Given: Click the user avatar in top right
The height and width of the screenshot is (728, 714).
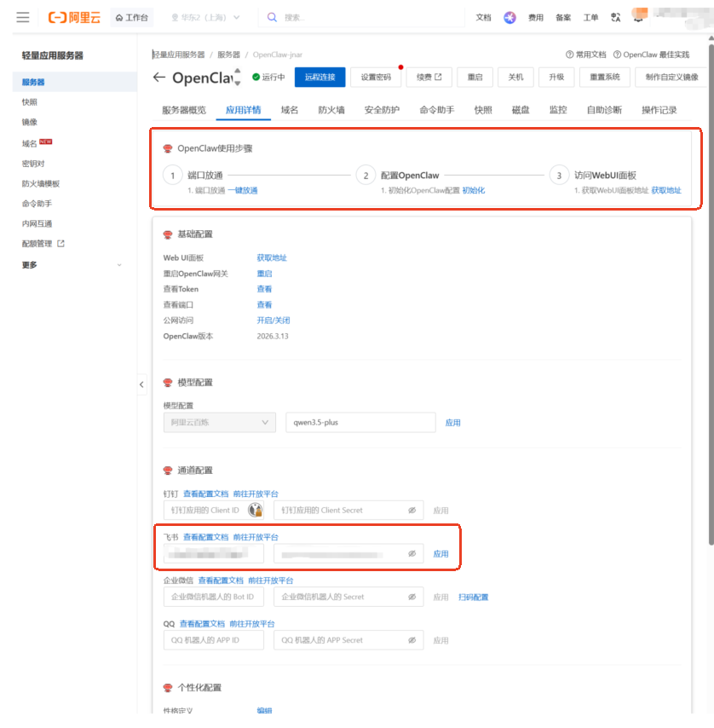Looking at the screenshot, I should point(638,16).
